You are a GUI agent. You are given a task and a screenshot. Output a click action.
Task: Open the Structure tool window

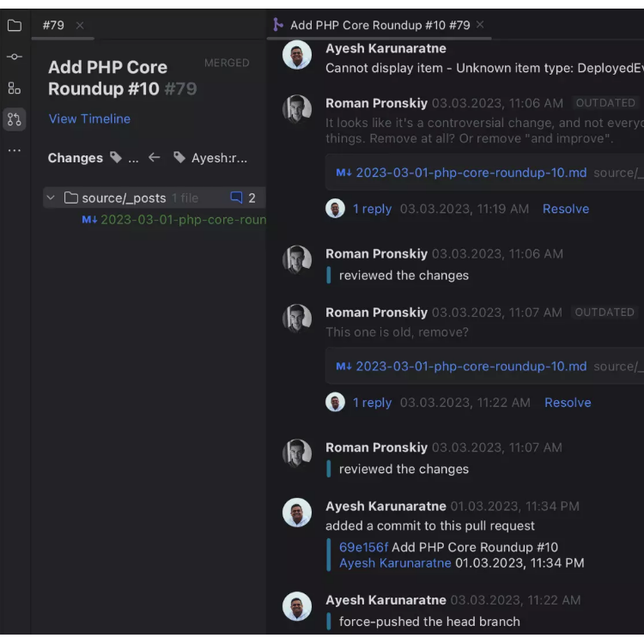(x=15, y=88)
